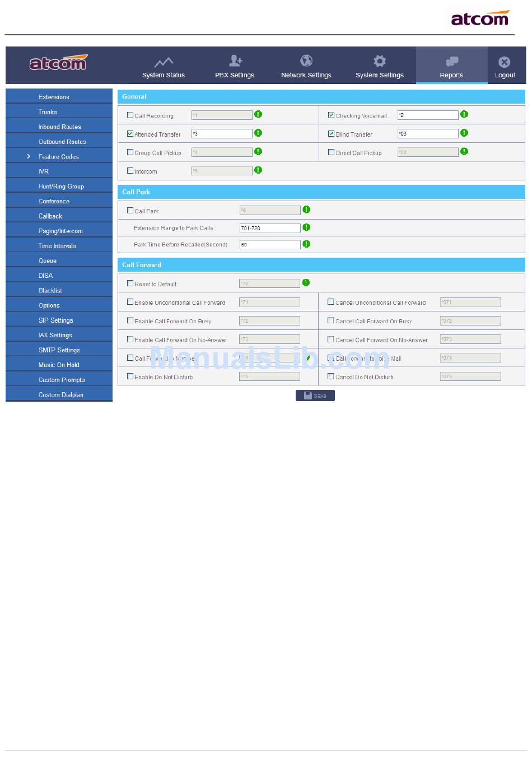The width and height of the screenshot is (532, 777).
Task: Uncheck Checking Voicemail checkbox
Action: pyautogui.click(x=331, y=115)
